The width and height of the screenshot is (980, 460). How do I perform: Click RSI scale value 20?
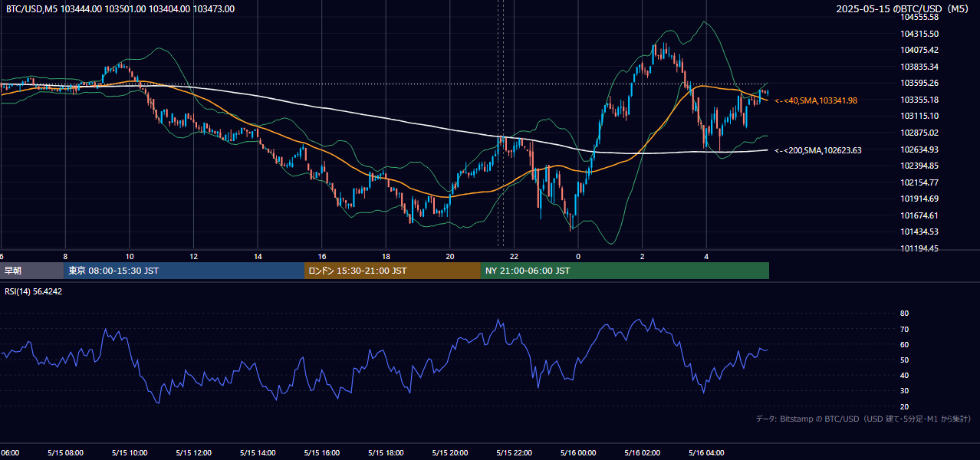(x=905, y=406)
